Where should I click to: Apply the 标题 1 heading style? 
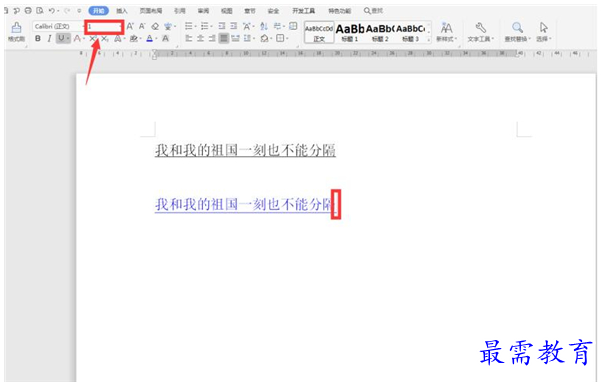click(x=350, y=33)
